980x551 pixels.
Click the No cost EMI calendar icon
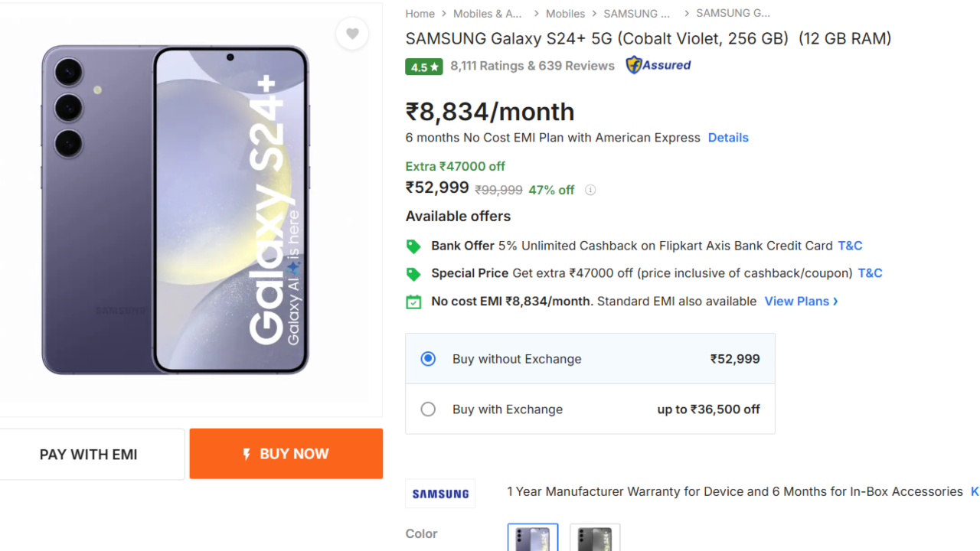pyautogui.click(x=413, y=302)
